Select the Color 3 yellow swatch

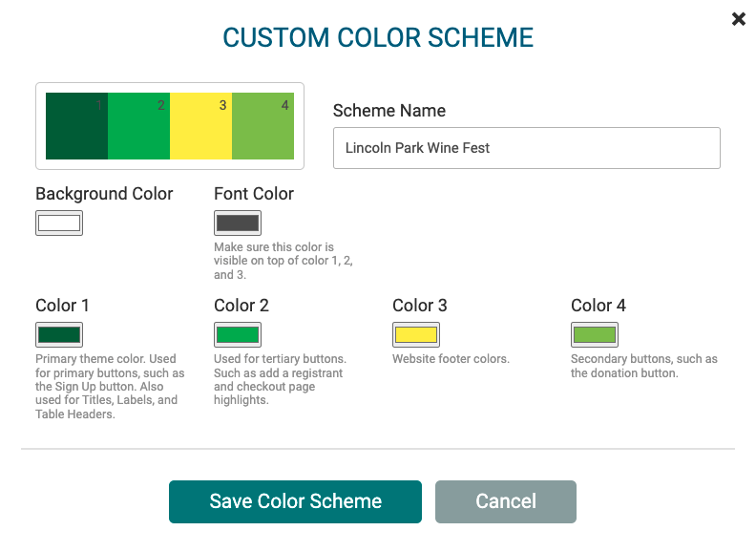[x=416, y=335]
